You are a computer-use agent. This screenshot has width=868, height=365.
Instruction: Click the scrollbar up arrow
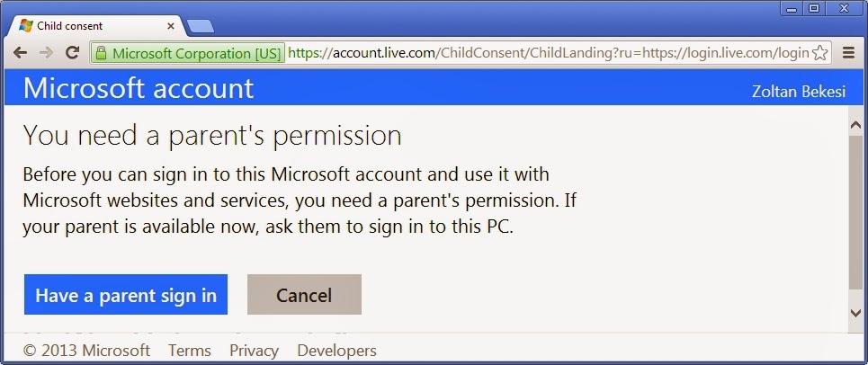pos(855,125)
